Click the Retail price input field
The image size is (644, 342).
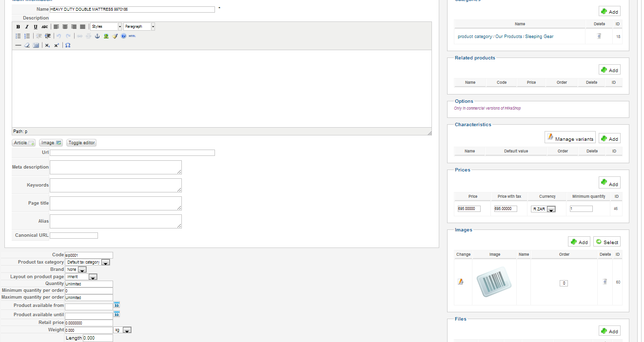(x=89, y=323)
